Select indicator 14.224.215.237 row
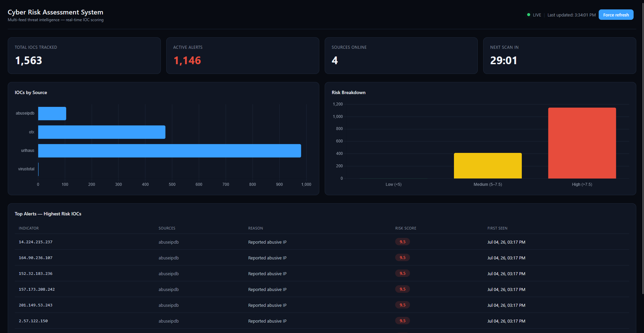Screen dimensions: 644x333 click(322, 242)
